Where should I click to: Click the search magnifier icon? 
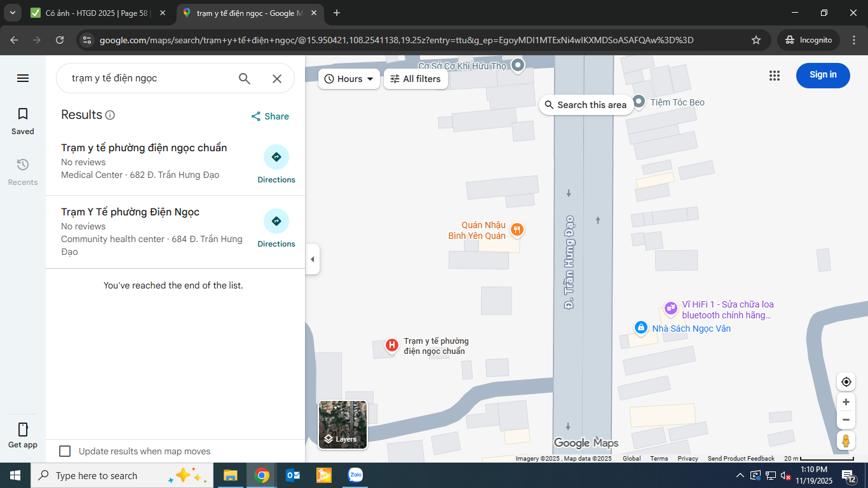(245, 78)
